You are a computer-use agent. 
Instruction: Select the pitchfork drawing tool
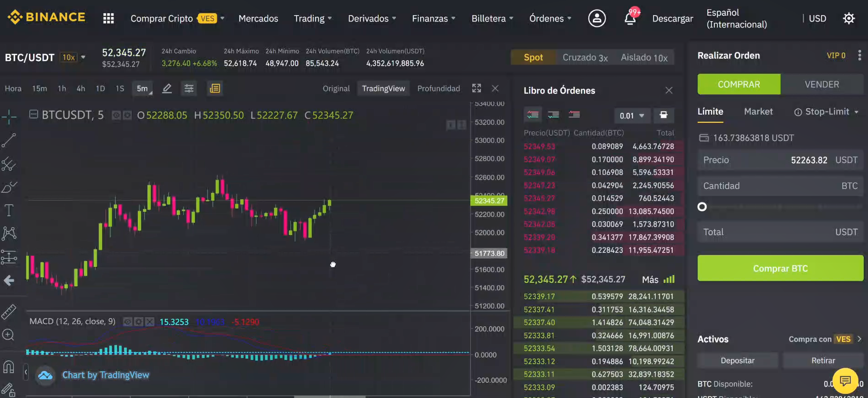click(9, 163)
